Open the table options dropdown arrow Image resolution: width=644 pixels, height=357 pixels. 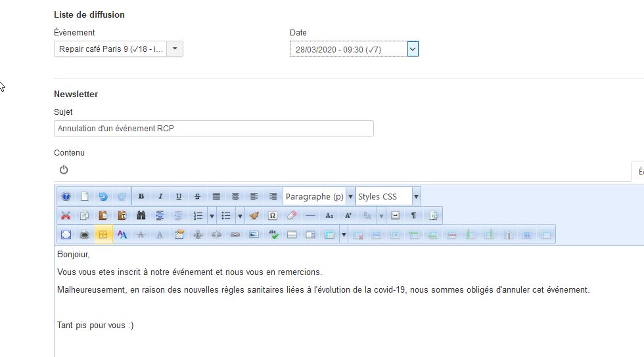[344, 235]
